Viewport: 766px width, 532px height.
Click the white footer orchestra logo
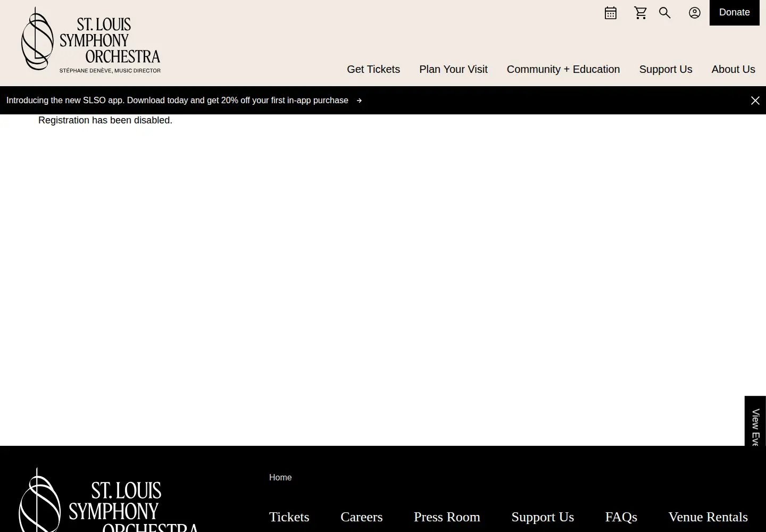109,500
